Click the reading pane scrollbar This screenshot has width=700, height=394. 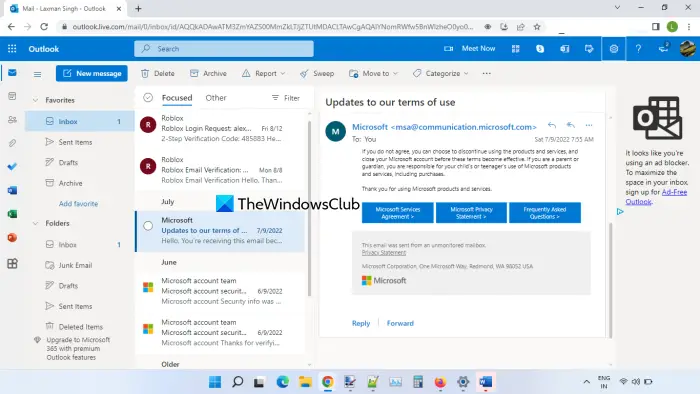pyautogui.click(x=610, y=279)
